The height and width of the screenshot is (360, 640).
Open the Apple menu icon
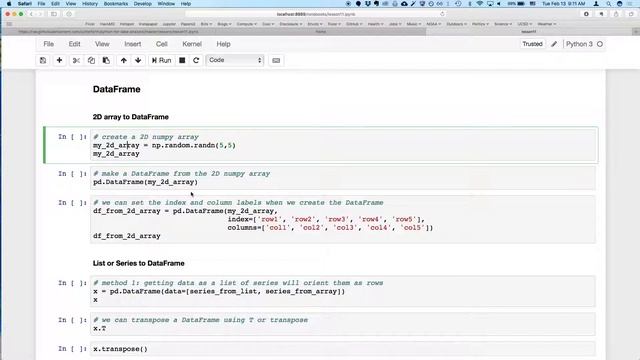(x=9, y=4)
